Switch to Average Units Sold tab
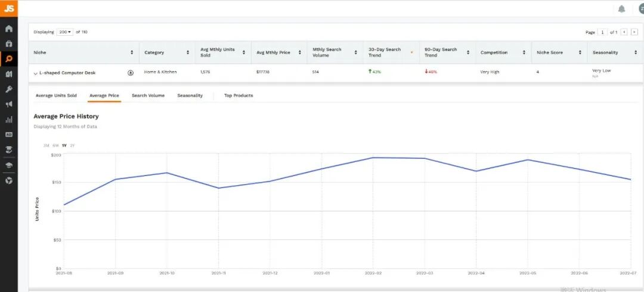This screenshot has height=292, width=644. click(56, 96)
